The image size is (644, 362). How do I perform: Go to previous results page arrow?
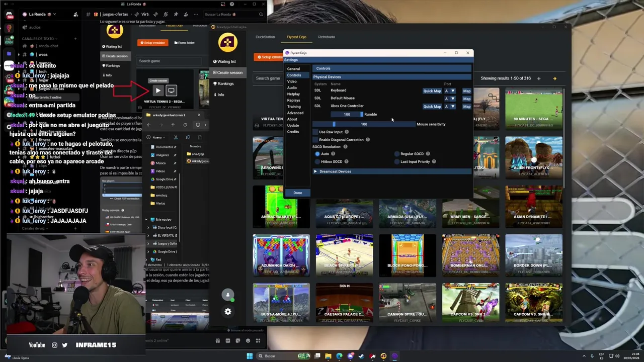(x=539, y=78)
